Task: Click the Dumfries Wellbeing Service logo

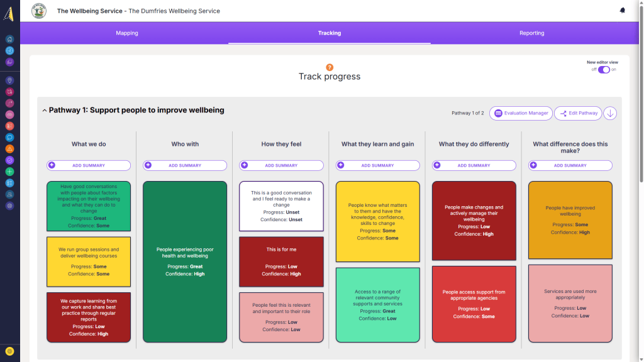Action: 39,11
